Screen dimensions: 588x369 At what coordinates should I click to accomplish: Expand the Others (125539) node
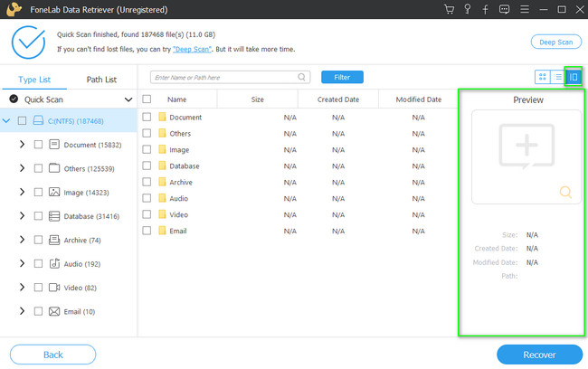tap(22, 168)
